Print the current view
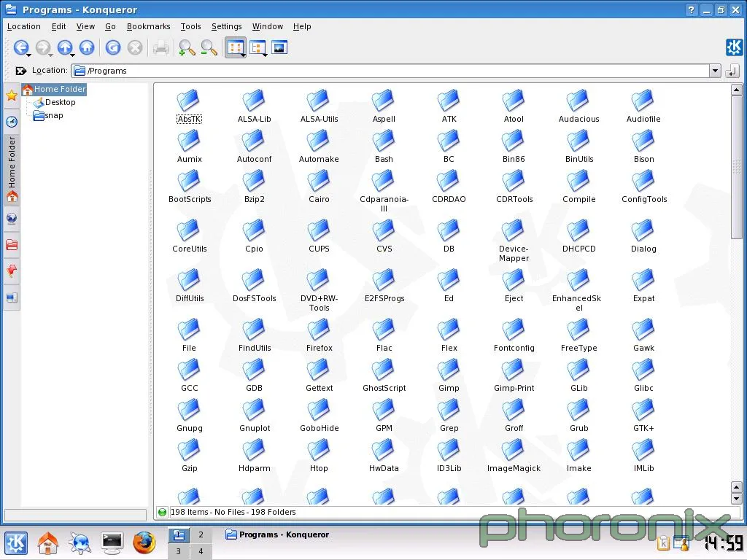The height and width of the screenshot is (560, 747). 161,47
